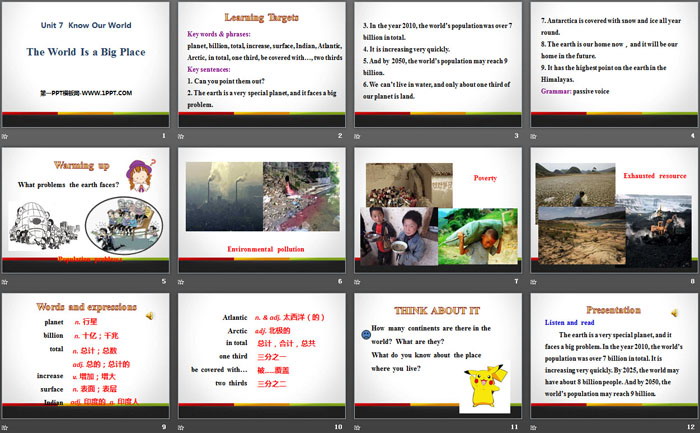Select the Exhausted resource slide thumbnail
The height and width of the screenshot is (433, 700).
pyautogui.click(x=614, y=210)
